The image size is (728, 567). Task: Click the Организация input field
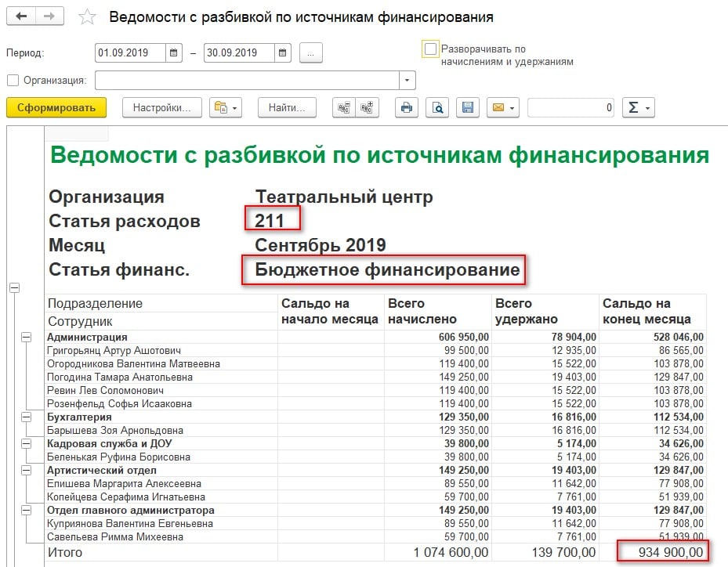coord(247,80)
